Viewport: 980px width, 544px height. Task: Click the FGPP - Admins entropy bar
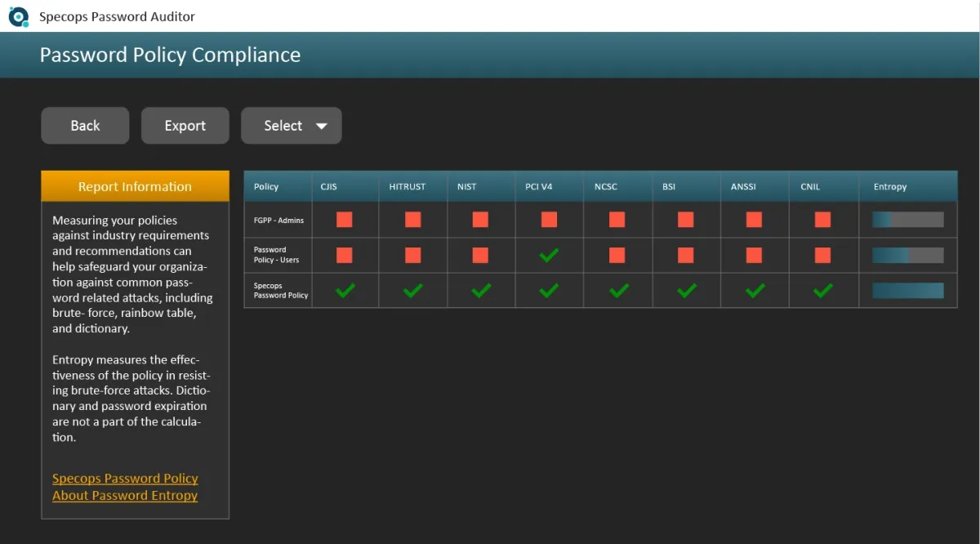click(x=908, y=220)
